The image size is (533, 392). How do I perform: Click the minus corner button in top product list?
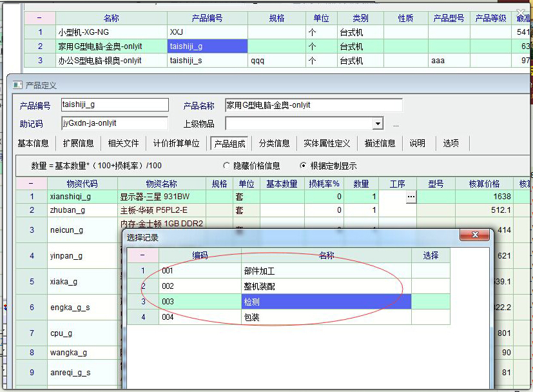(40, 19)
